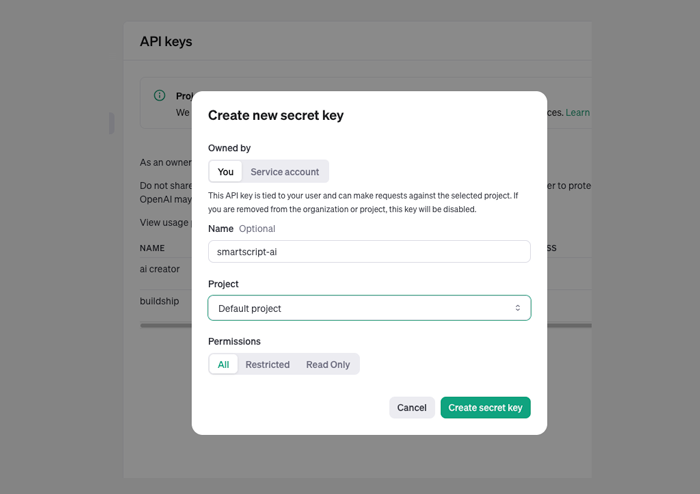Click the info circle icon in banner
This screenshot has height=494, width=700.
(159, 95)
